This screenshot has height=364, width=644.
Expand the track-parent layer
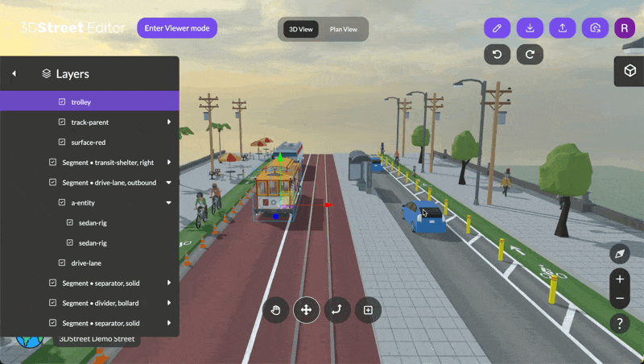pyautogui.click(x=169, y=122)
